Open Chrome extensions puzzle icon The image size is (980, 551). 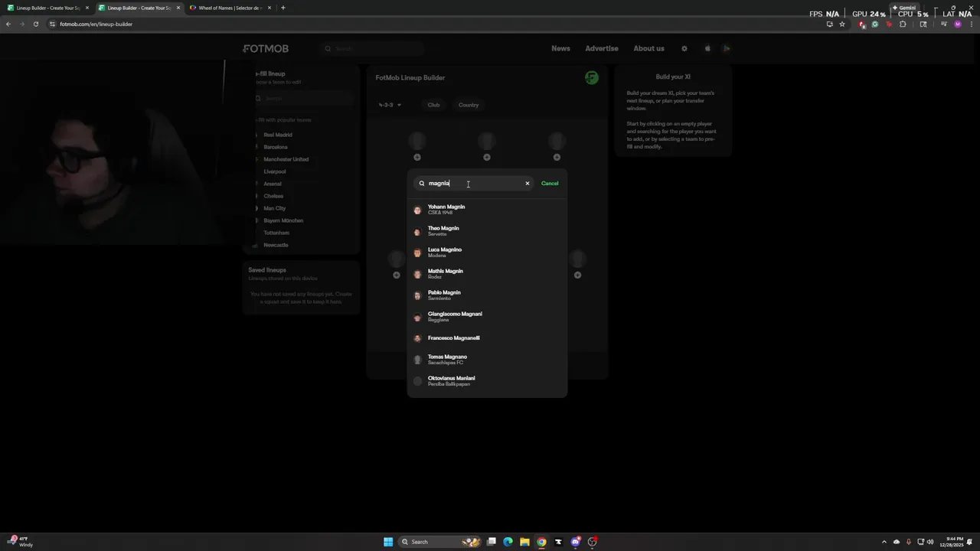pos(903,24)
